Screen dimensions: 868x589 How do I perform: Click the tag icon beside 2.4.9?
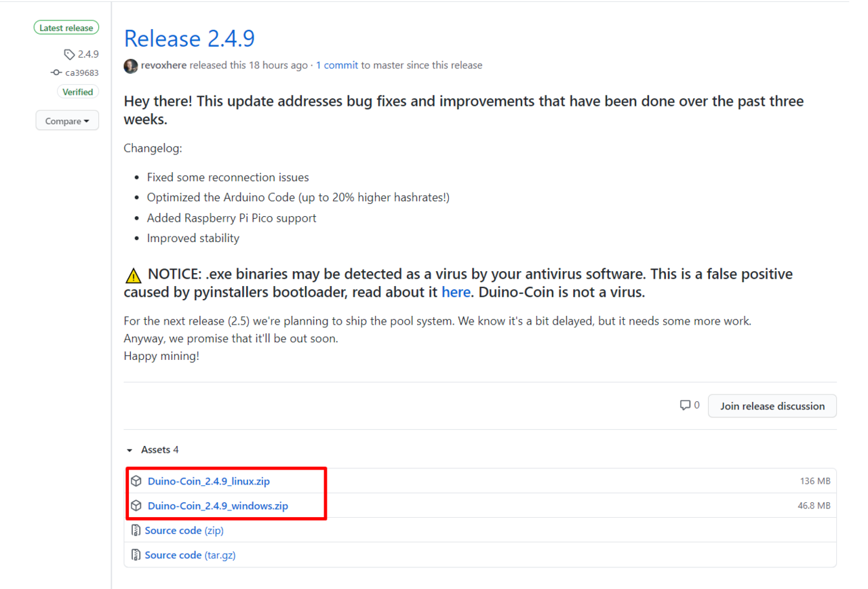point(69,54)
